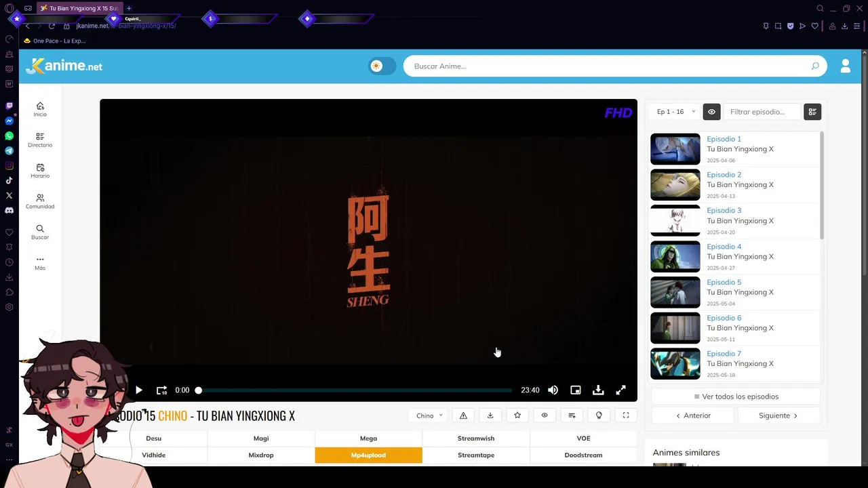This screenshot has width=868, height=488.
Task: Open Horario in the site sidebar
Action: point(40,171)
